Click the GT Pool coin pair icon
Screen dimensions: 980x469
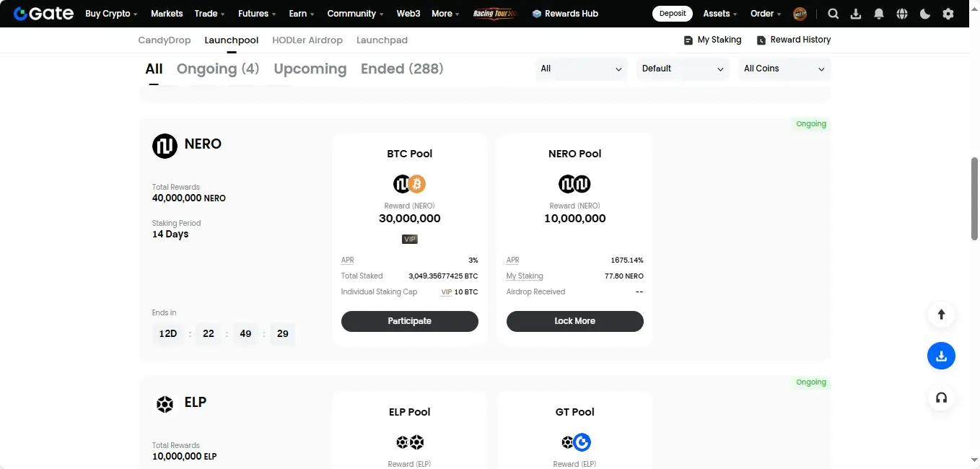pyautogui.click(x=576, y=442)
